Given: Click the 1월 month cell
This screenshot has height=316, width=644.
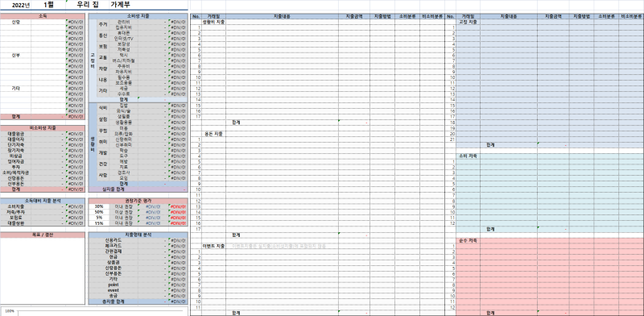Looking at the screenshot, I should click(48, 5).
